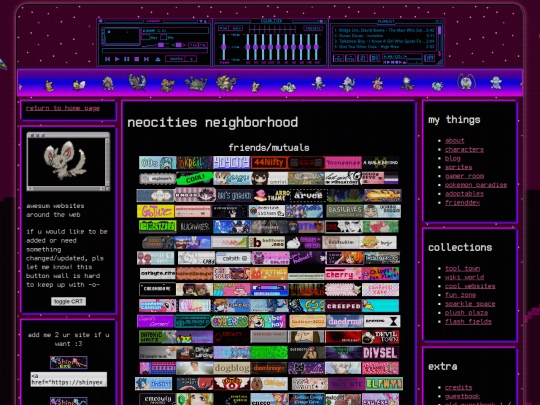Image resolution: width=540 pixels, height=405 pixels.
Task: Open the 'guestbook' link under extra
Action: pos(462,396)
